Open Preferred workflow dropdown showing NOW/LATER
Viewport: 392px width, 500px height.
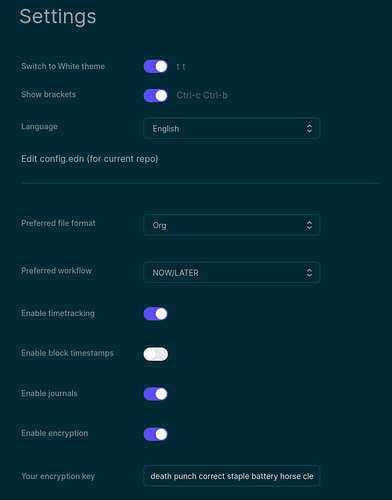(x=232, y=272)
